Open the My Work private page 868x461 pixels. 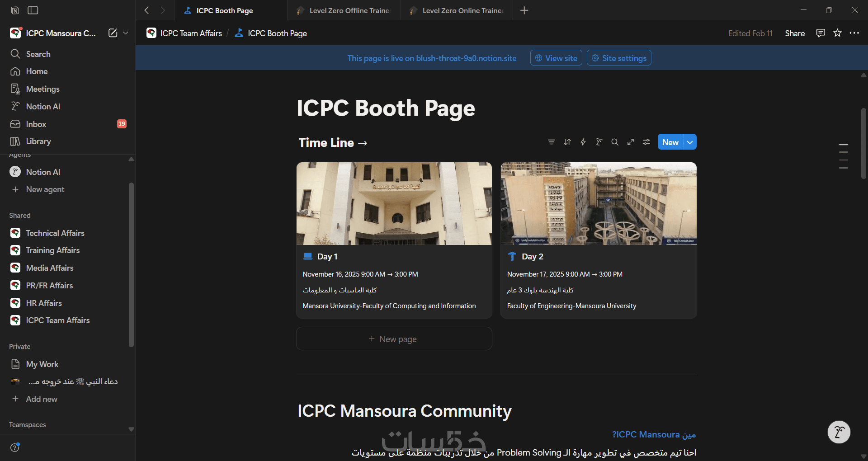coord(66,364)
